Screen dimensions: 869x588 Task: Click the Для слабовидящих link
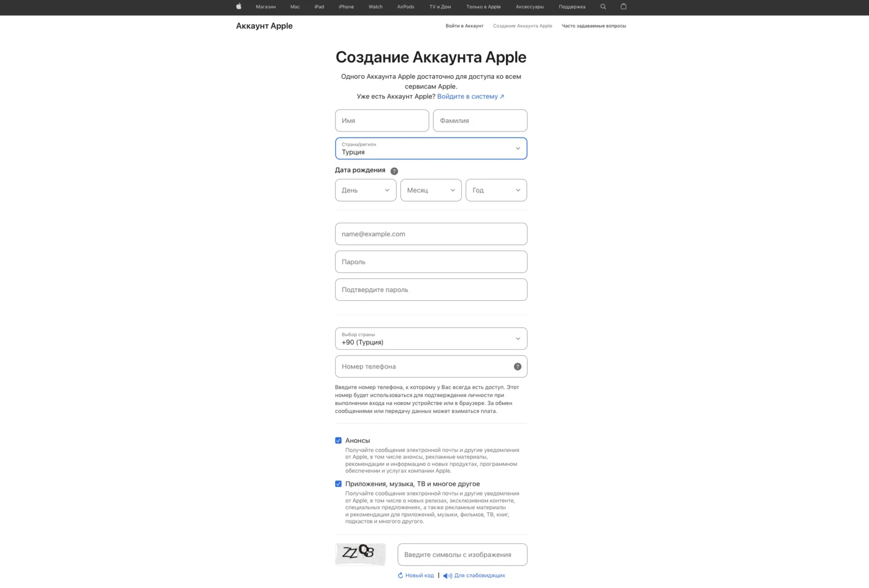(480, 576)
